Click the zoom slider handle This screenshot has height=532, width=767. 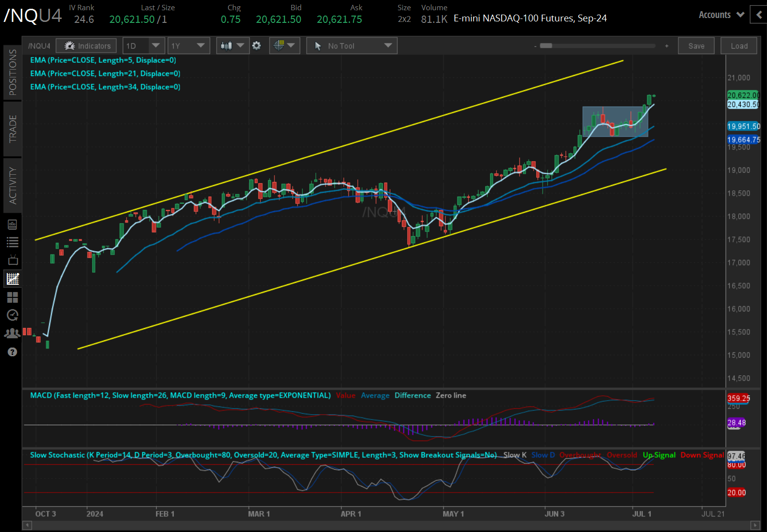click(546, 46)
